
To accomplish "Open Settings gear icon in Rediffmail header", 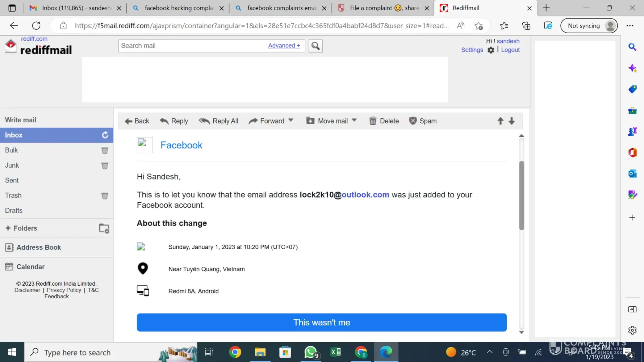I will 491,50.
